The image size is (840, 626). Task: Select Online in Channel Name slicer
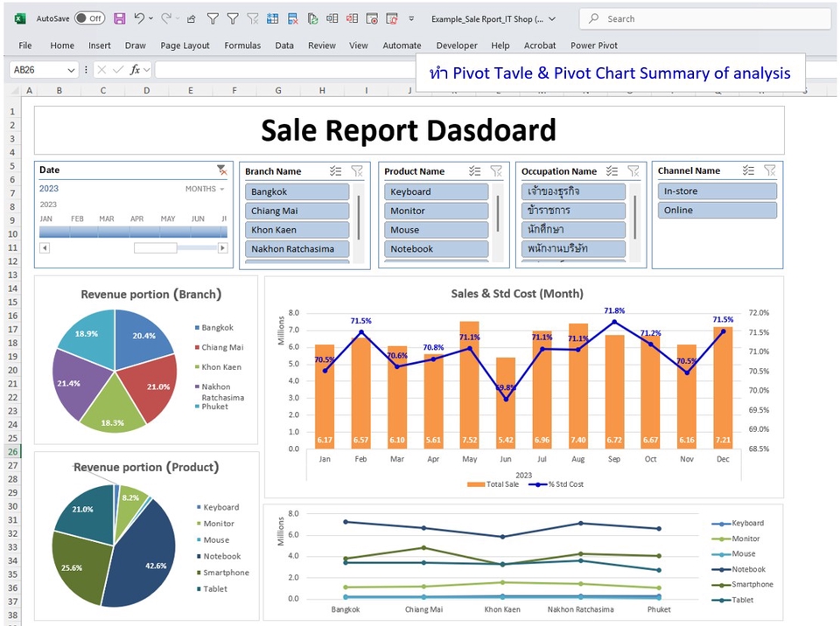click(x=717, y=211)
